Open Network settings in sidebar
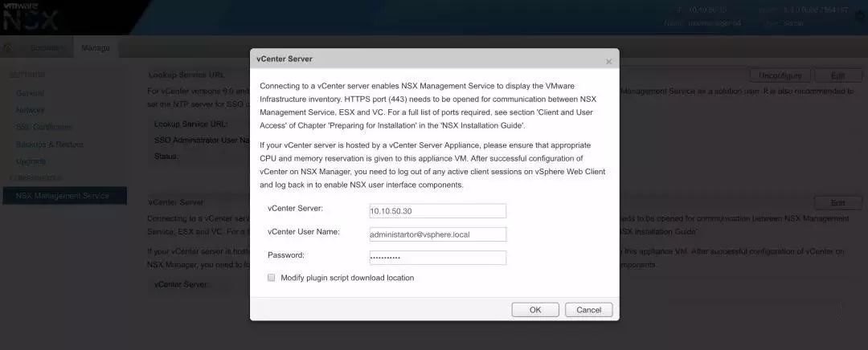Screen dimensions: 868x350 point(31,110)
